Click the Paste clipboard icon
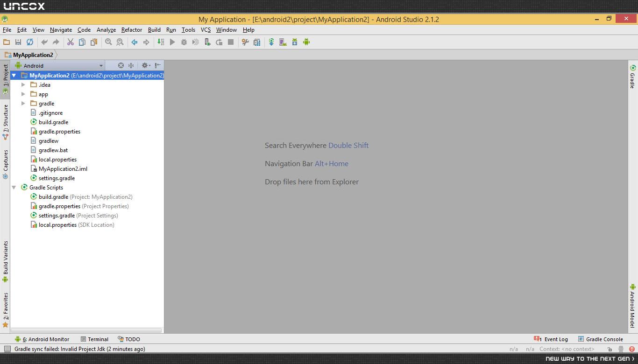The width and height of the screenshot is (638, 364). [x=94, y=42]
